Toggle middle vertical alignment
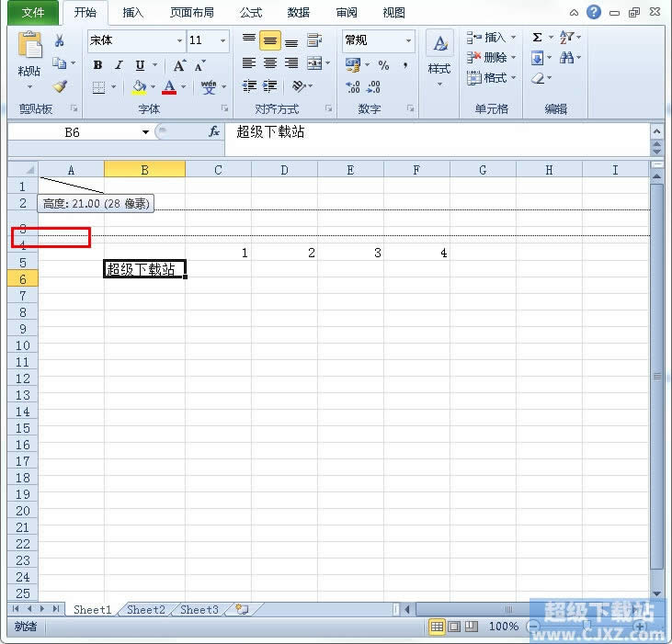Screen dimensions: 672x644 pos(270,40)
